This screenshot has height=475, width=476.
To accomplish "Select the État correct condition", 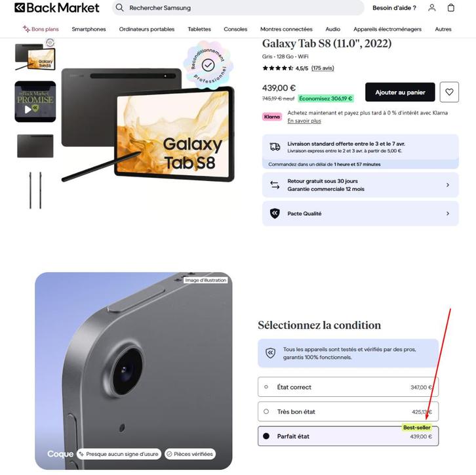I will point(348,387).
